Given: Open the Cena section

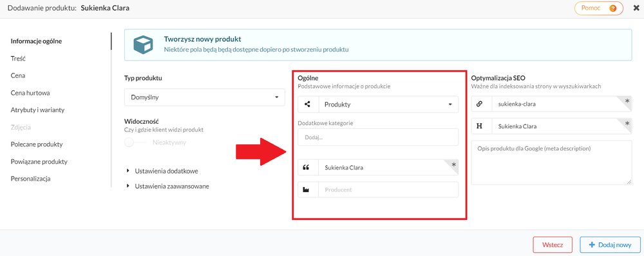Looking at the screenshot, I should click(x=17, y=75).
